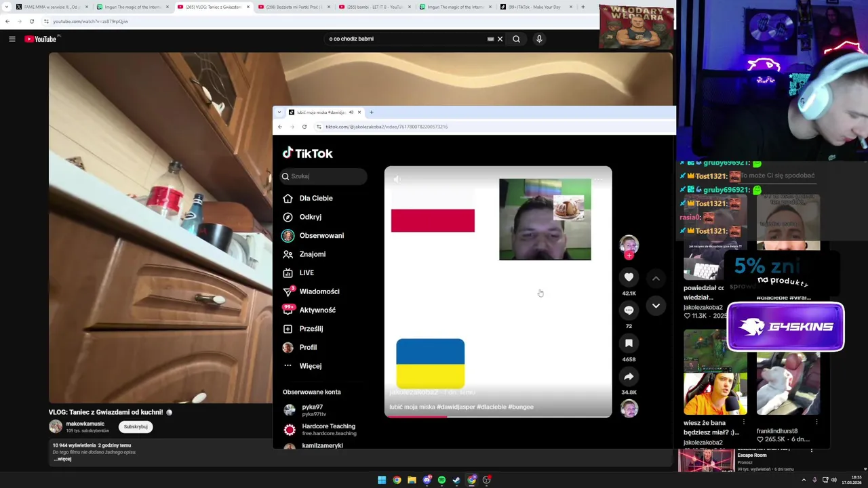The height and width of the screenshot is (488, 868).
Task: Switch to the bambi LET IT B YouTube tab
Action: (374, 7)
